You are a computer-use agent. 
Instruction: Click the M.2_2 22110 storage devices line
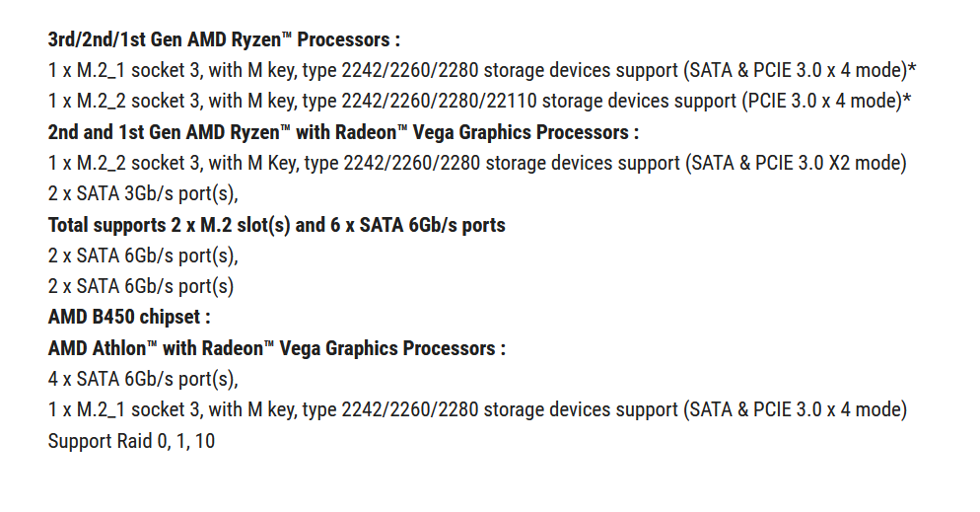[479, 102]
